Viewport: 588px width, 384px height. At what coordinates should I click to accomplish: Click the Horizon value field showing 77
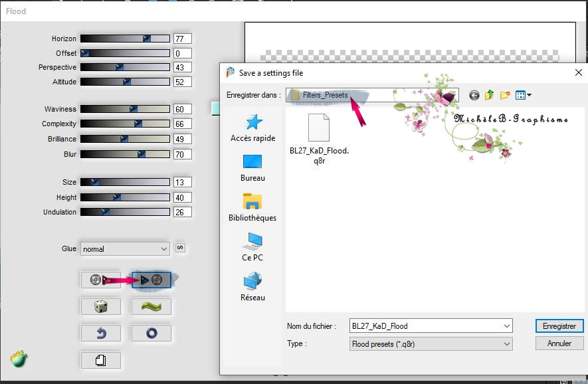[x=183, y=39]
